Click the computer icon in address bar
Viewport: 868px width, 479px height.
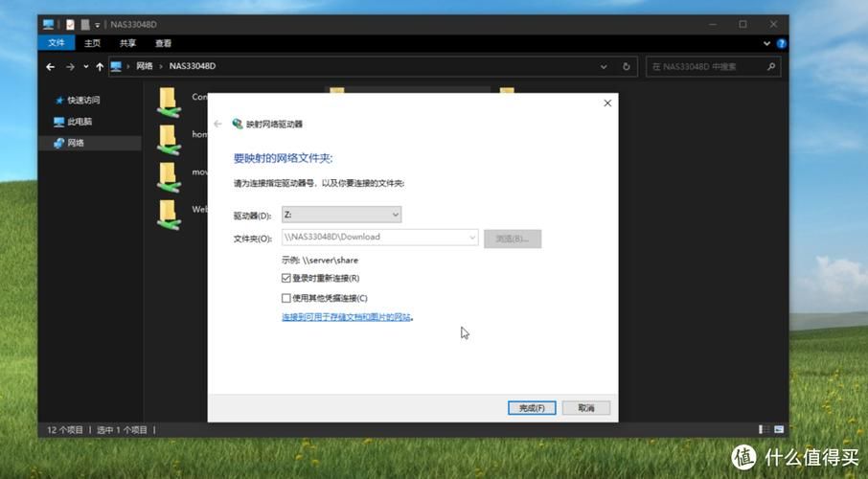116,66
